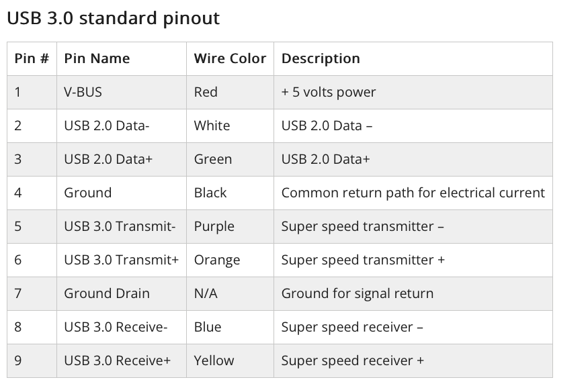Screen dimensions: 588x388
Task: Click the 'Purple' wire color cell
Action: (230, 227)
